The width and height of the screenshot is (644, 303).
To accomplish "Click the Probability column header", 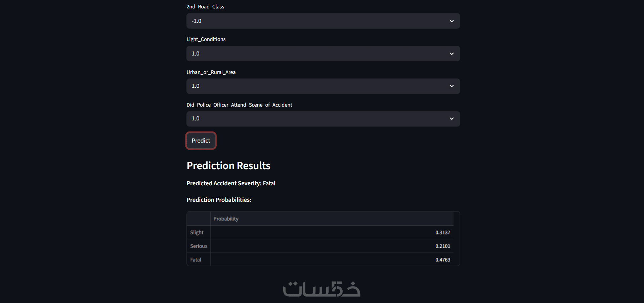I will (x=226, y=219).
